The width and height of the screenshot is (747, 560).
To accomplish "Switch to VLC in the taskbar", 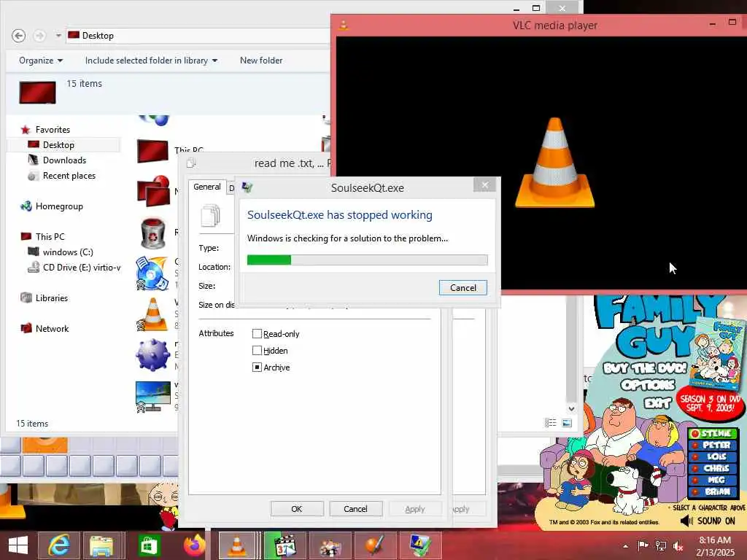I will tap(237, 545).
